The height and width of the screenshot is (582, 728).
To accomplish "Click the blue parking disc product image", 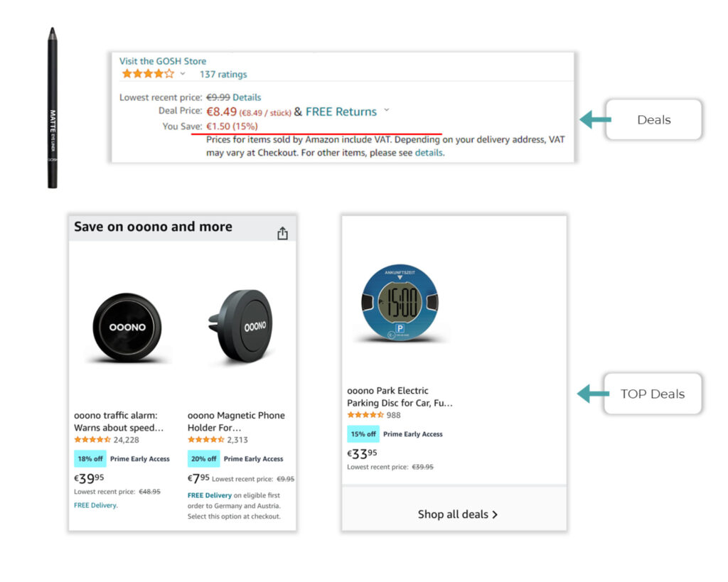I will tap(400, 302).
